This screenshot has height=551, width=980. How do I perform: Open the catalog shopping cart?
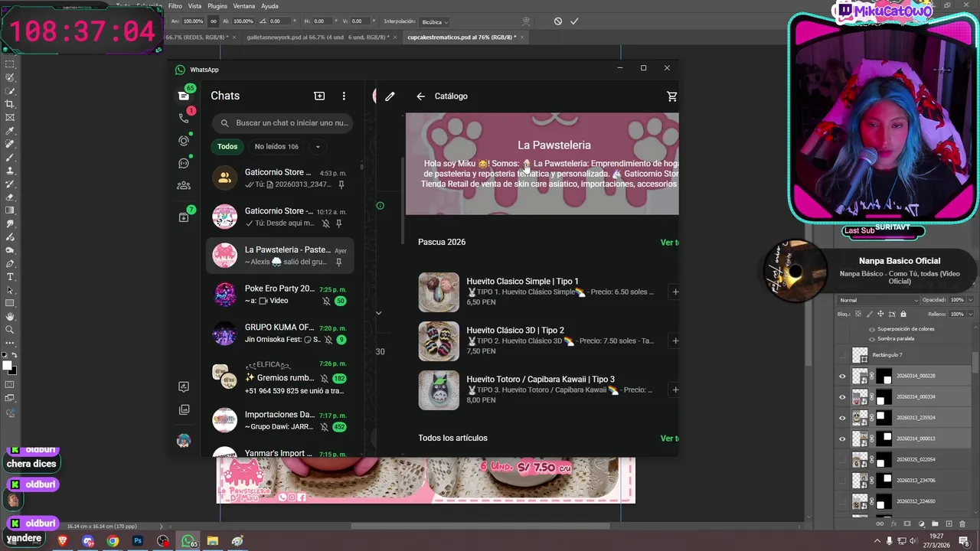click(672, 96)
